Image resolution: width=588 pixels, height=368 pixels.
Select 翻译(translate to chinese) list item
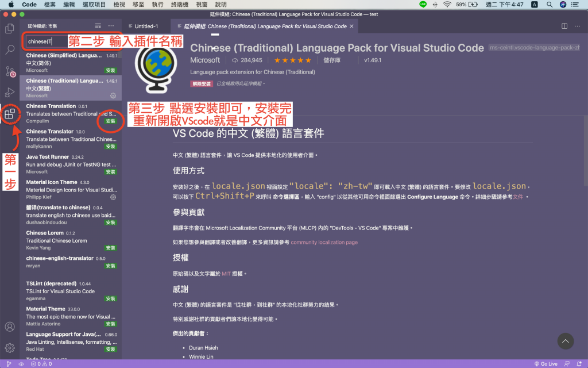point(71,215)
